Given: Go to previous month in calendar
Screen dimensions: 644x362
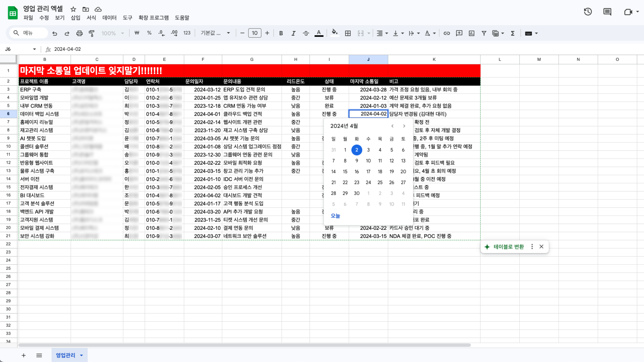Looking at the screenshot, I should pyautogui.click(x=392, y=126).
